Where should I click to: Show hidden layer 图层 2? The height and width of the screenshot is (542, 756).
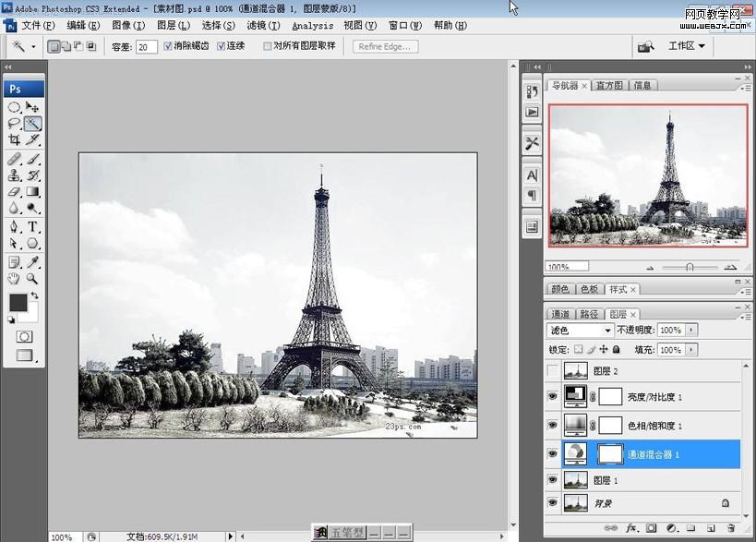(553, 371)
